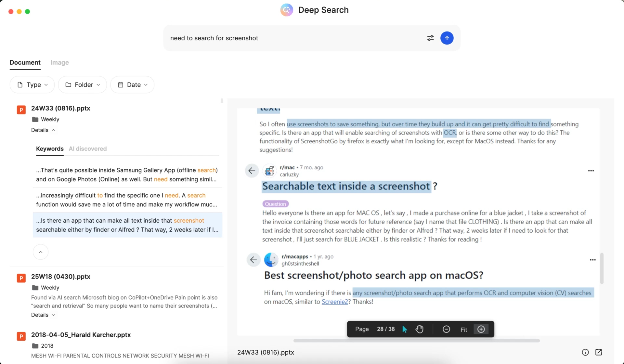Select the hand pan tool
Screen dimensions: 624x364
point(419,329)
